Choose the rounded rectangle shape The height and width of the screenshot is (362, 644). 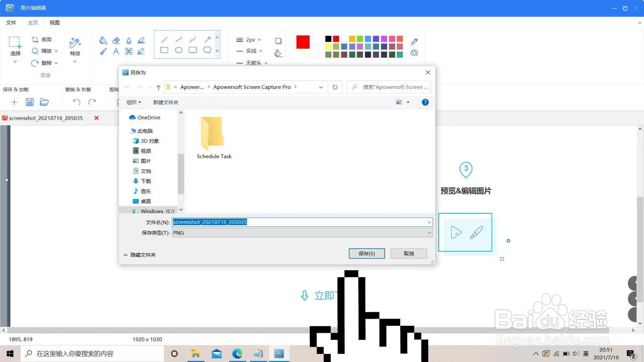[193, 50]
